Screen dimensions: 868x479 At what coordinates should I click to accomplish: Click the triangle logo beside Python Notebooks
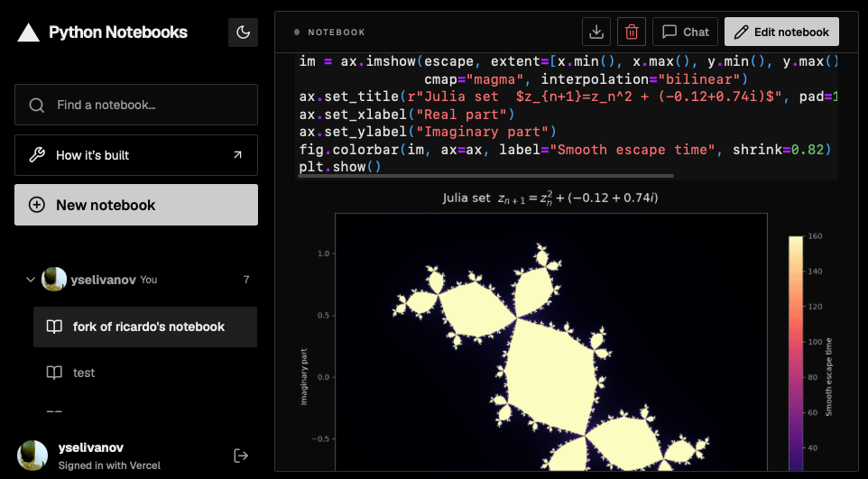click(x=28, y=32)
